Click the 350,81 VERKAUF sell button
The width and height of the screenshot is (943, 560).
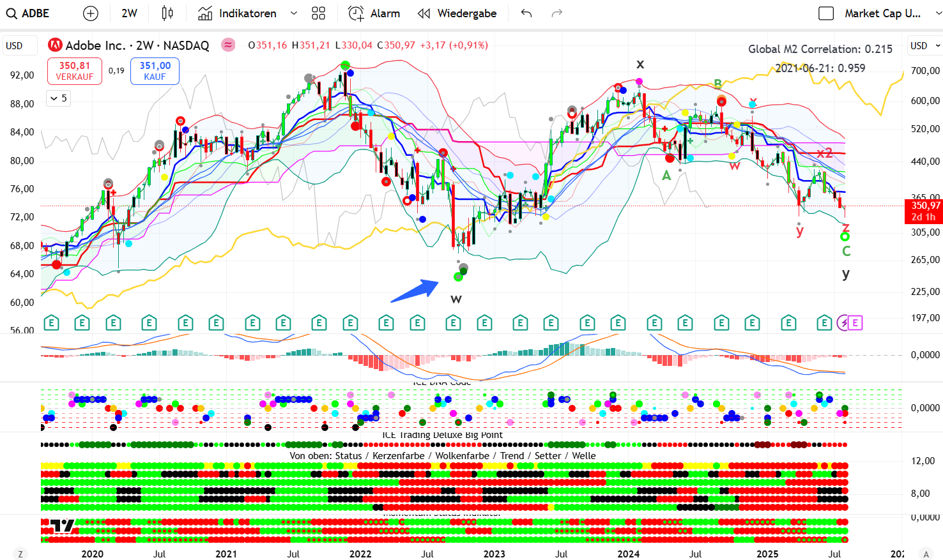coord(75,71)
